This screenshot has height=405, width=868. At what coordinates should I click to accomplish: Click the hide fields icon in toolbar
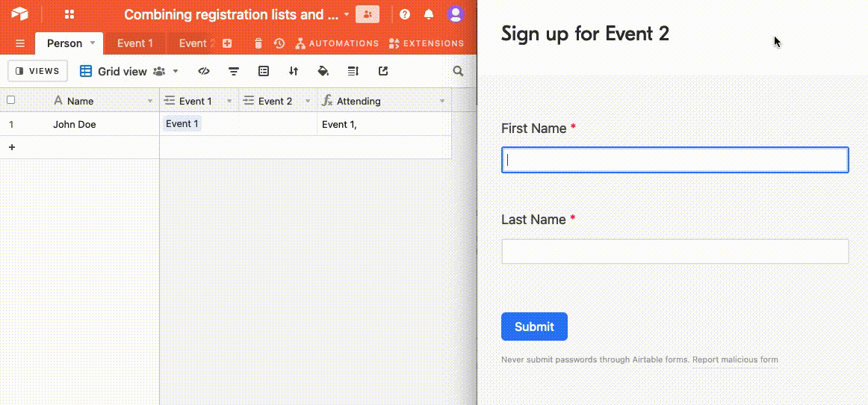[x=203, y=72]
